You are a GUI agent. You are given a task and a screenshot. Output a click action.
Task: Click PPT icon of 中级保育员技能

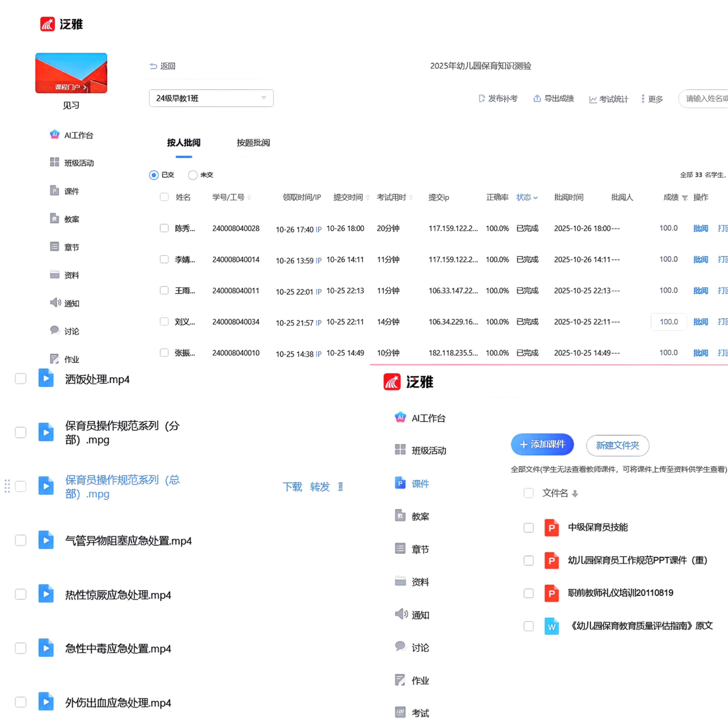(x=551, y=527)
